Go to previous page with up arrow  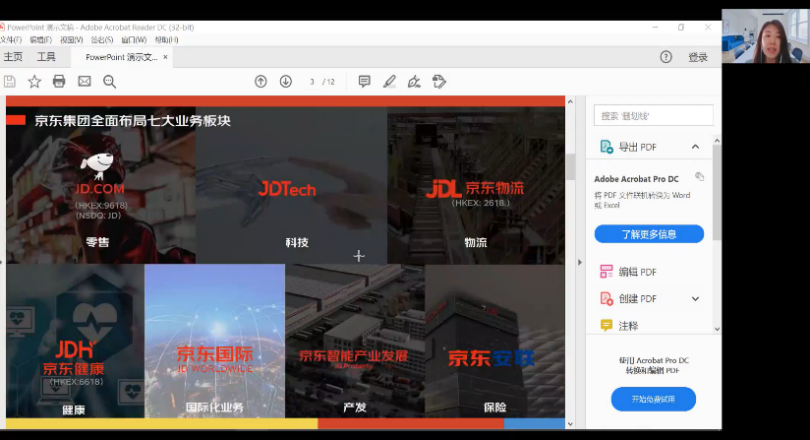click(x=261, y=81)
